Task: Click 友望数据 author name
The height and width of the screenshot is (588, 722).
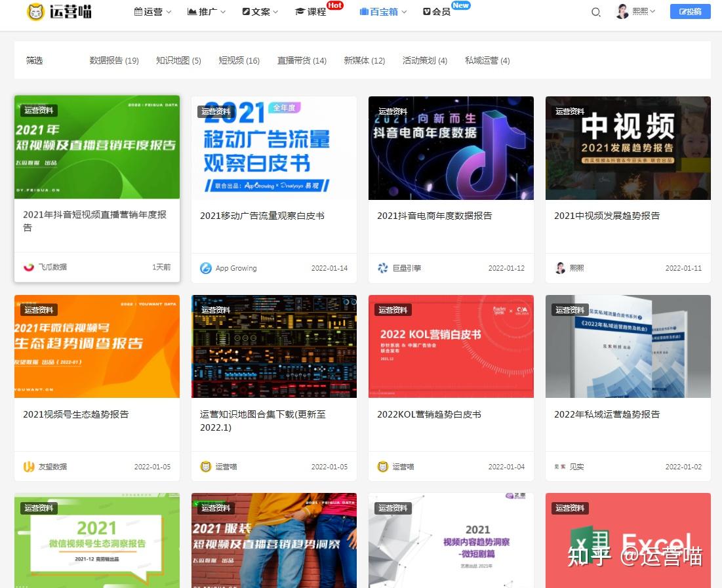Action: (53, 467)
